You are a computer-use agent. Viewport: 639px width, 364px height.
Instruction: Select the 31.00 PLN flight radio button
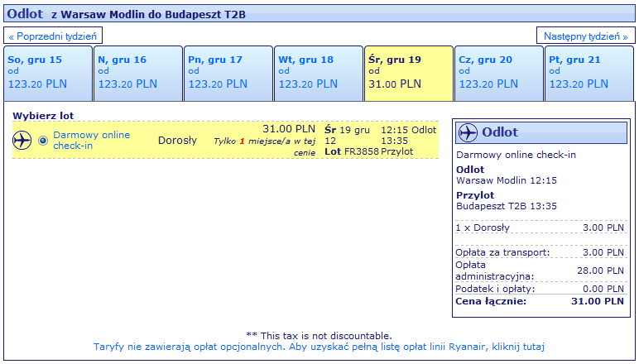click(43, 140)
